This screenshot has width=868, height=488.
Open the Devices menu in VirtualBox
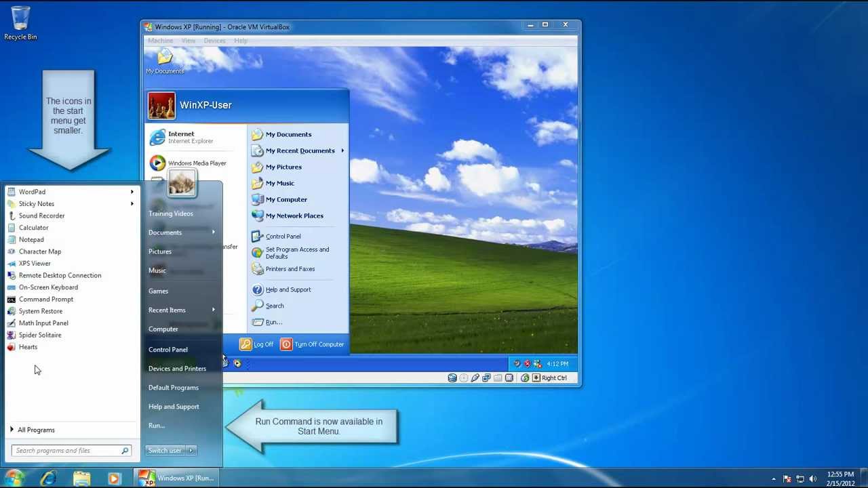tap(214, 41)
